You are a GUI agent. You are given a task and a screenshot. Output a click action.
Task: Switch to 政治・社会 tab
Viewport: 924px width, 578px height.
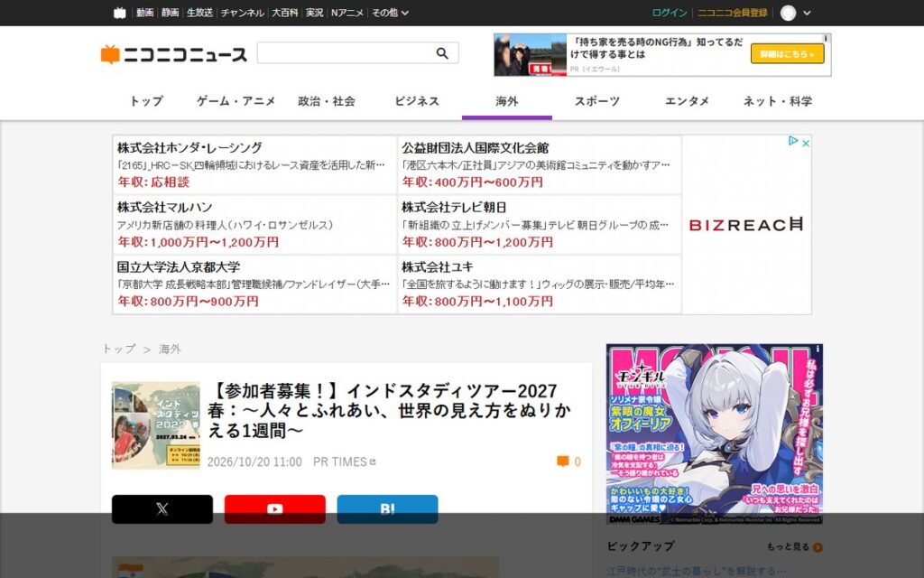click(x=327, y=101)
